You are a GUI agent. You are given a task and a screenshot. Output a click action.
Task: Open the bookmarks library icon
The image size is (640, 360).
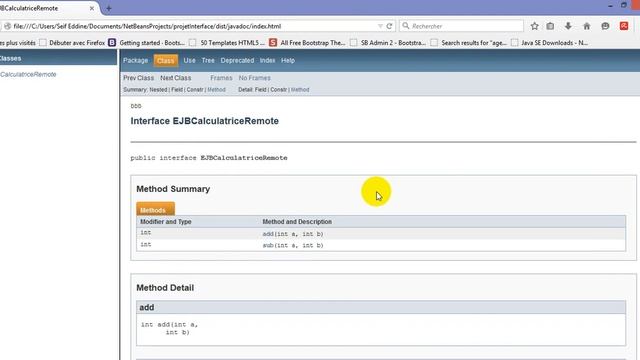point(550,26)
